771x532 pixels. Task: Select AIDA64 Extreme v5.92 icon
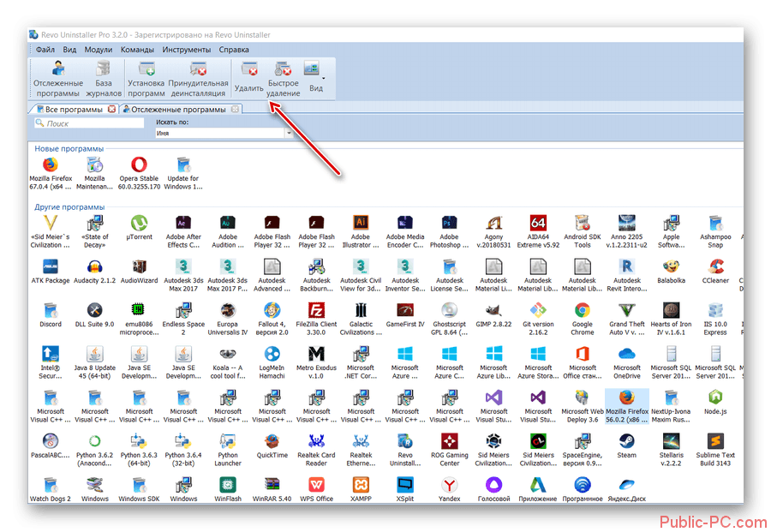(x=538, y=231)
